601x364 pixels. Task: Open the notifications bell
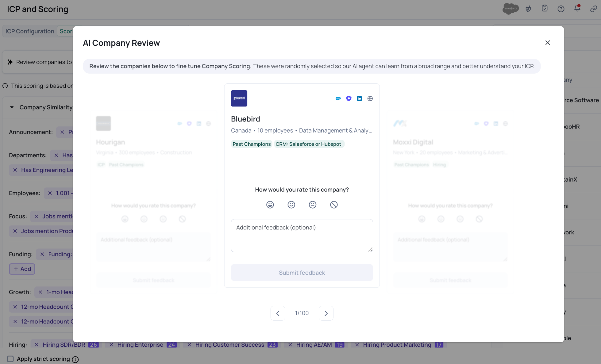(x=577, y=9)
